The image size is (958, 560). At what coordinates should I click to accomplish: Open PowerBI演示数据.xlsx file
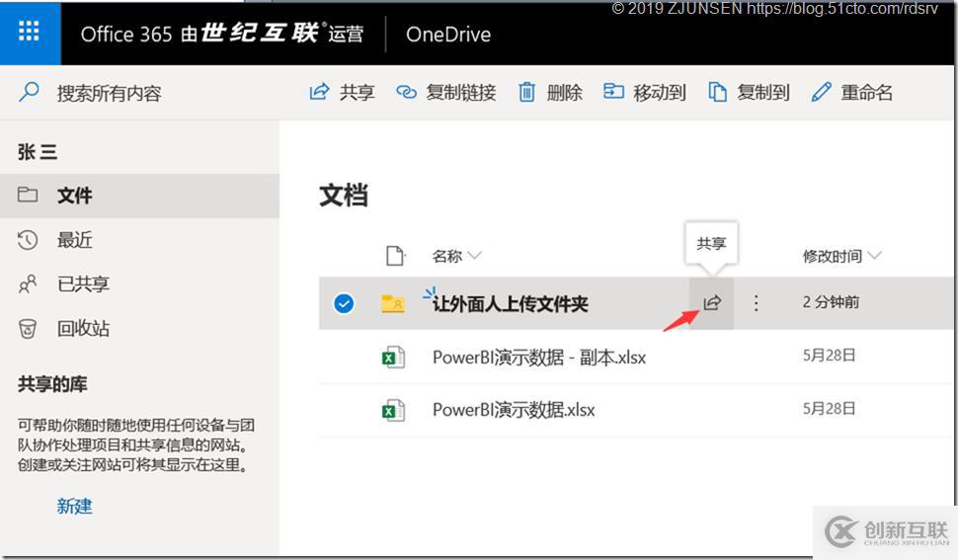pos(514,410)
